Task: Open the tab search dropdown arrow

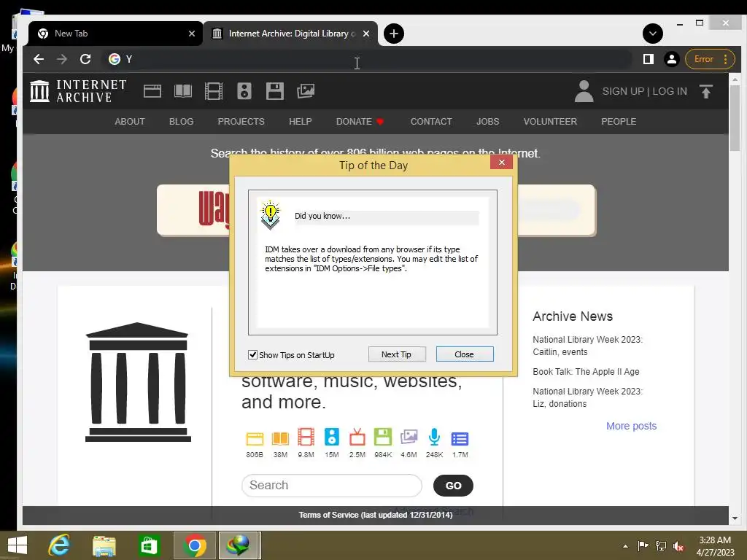Action: pyautogui.click(x=653, y=34)
